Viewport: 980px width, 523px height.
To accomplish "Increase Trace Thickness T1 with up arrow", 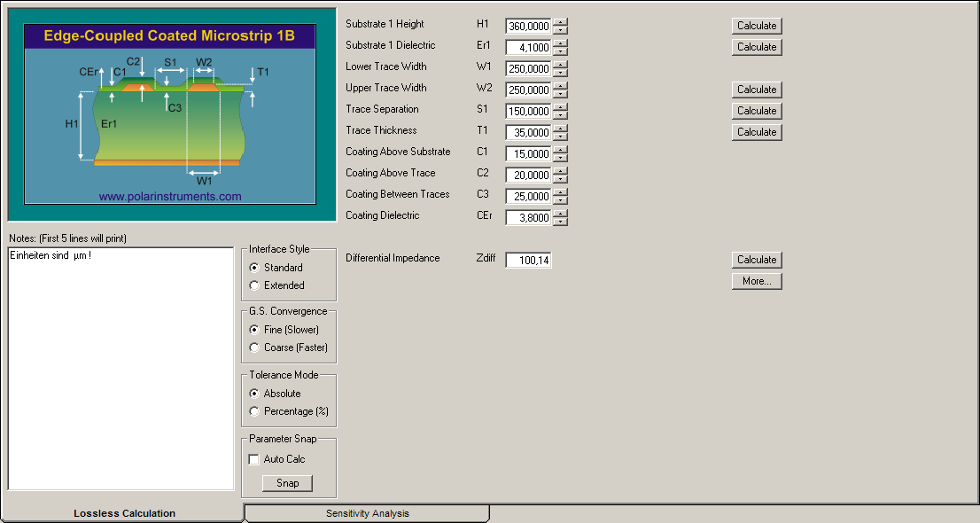I will (x=561, y=129).
